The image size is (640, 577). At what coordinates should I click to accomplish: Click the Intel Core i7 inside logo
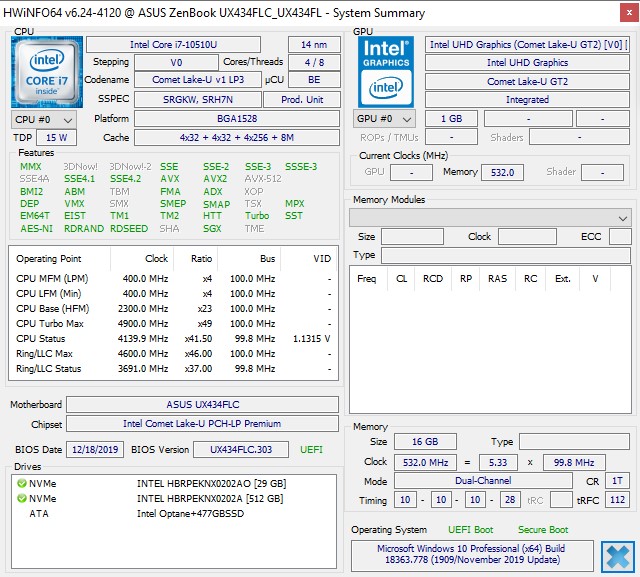click(x=47, y=72)
